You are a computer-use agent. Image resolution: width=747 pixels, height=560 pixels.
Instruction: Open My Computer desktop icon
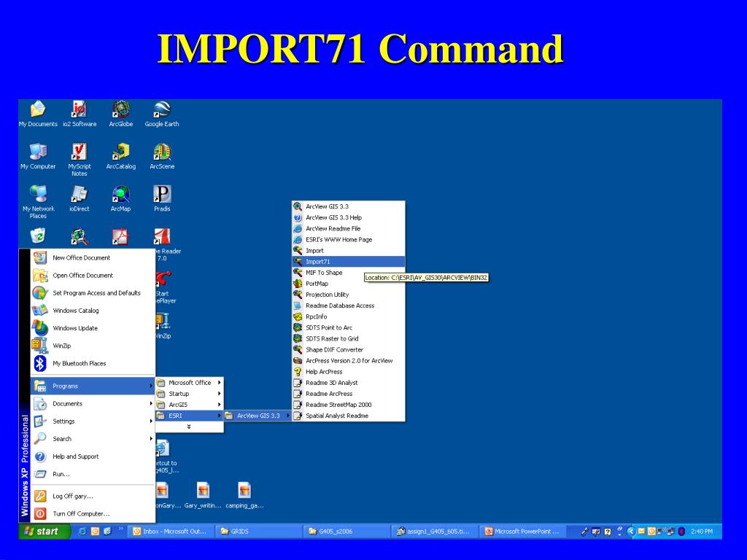pos(38,156)
